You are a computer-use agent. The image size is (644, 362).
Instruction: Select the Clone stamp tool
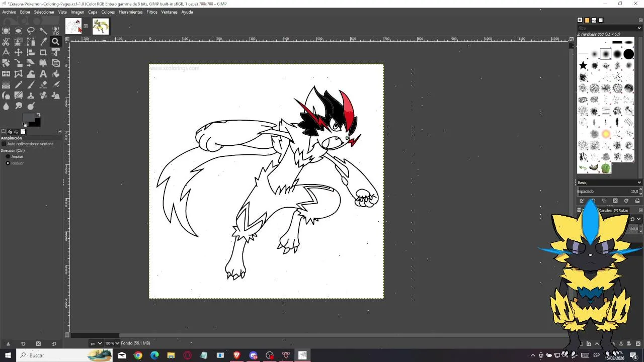(31, 96)
